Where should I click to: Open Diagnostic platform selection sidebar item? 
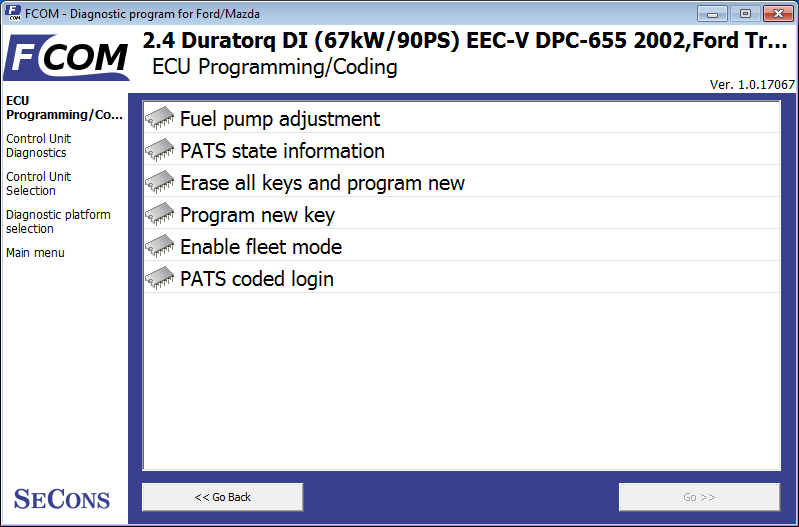[x=58, y=222]
